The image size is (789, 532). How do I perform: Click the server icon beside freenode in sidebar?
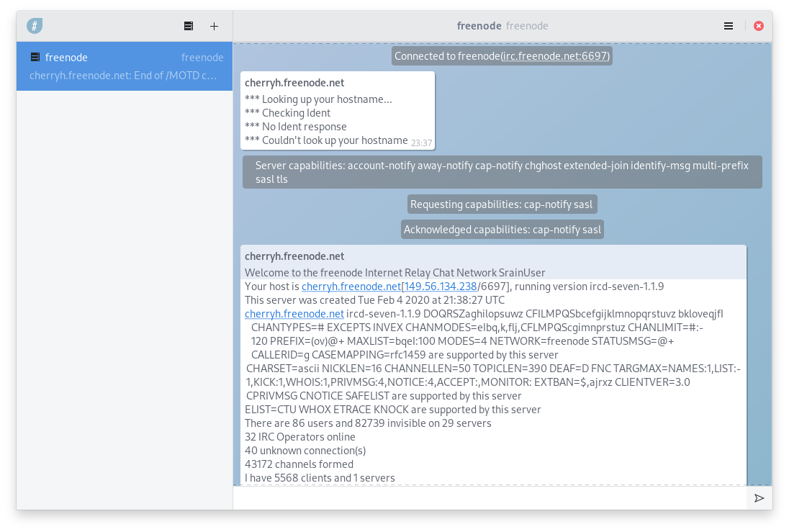[35, 57]
